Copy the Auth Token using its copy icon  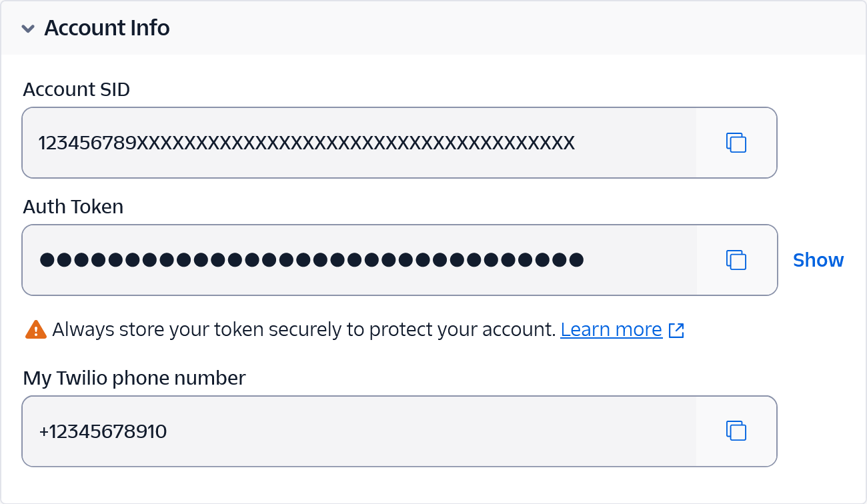pyautogui.click(x=736, y=260)
